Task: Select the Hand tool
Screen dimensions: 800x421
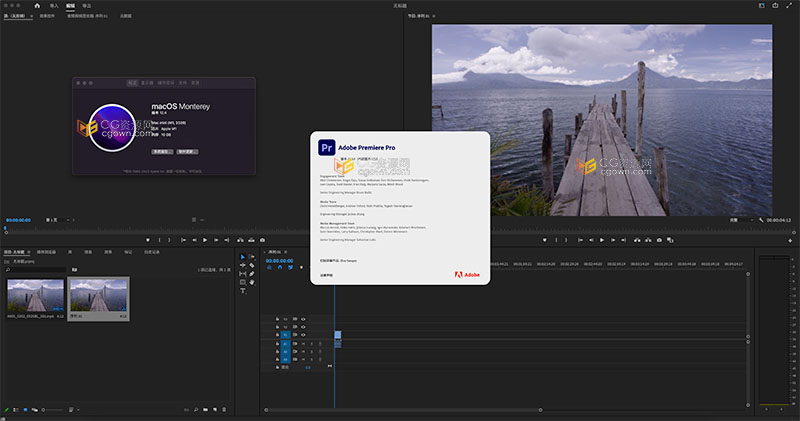Action: click(x=252, y=282)
